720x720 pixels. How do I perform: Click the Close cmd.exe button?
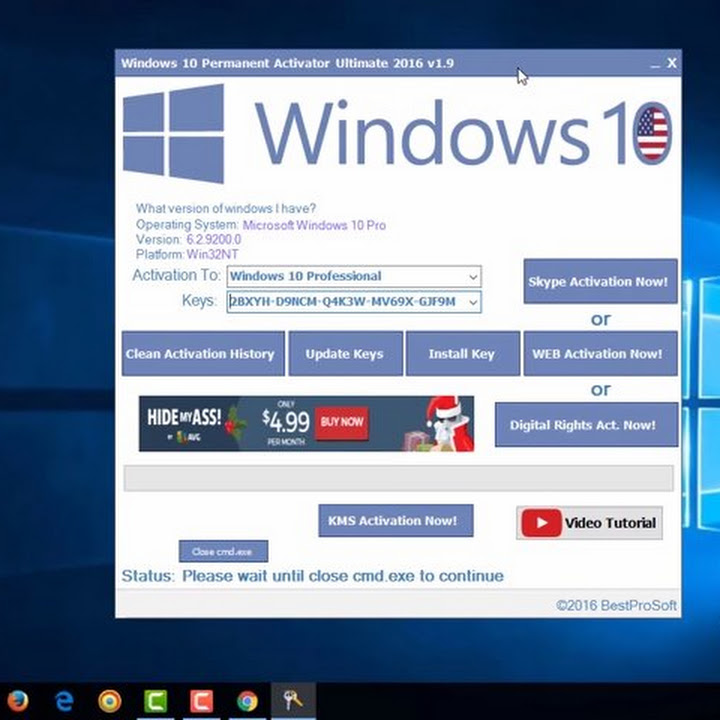pos(223,551)
